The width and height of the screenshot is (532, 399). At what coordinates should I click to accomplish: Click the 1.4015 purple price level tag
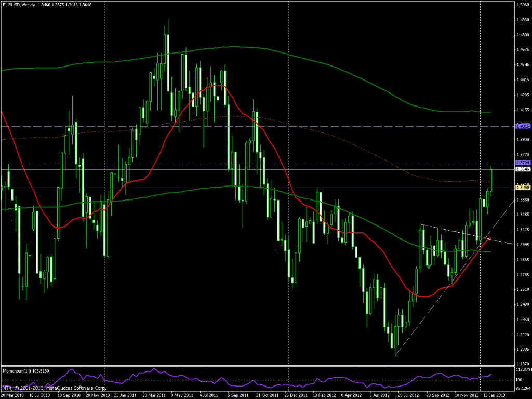522,126
